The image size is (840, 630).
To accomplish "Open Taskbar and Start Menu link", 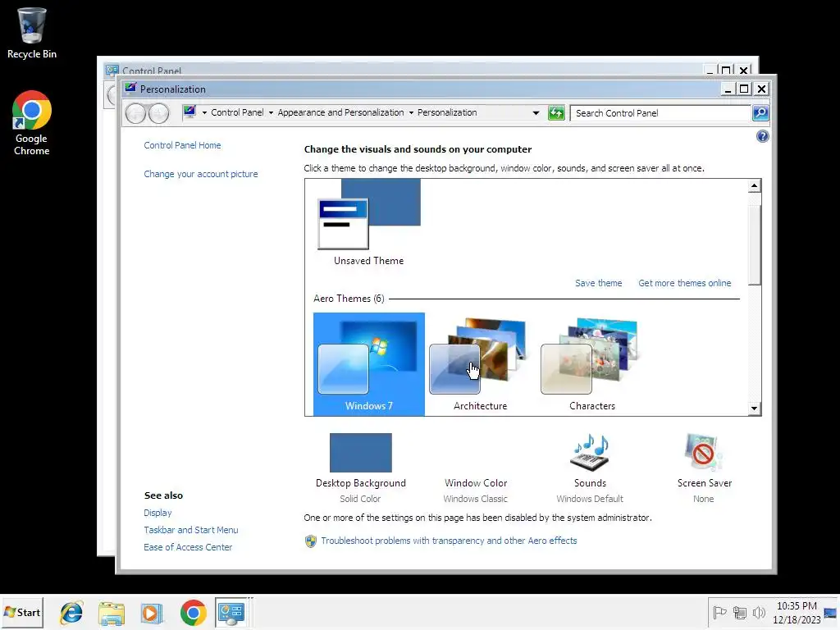I will [190, 530].
